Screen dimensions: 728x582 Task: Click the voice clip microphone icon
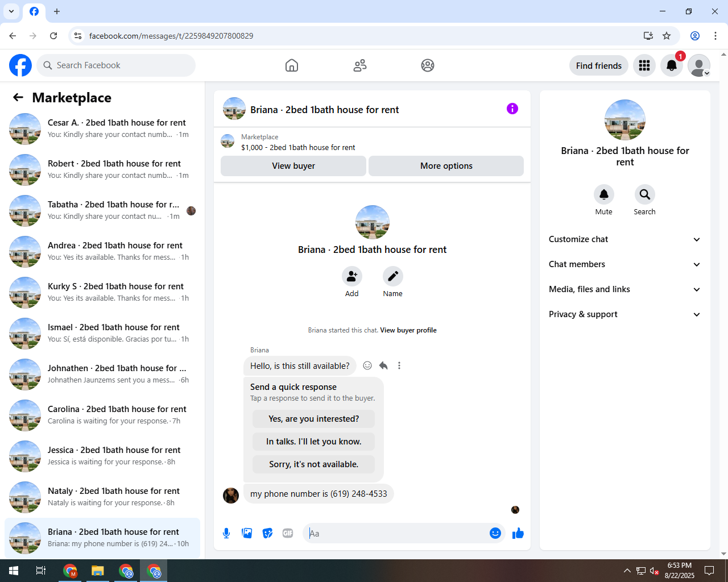[x=226, y=533]
